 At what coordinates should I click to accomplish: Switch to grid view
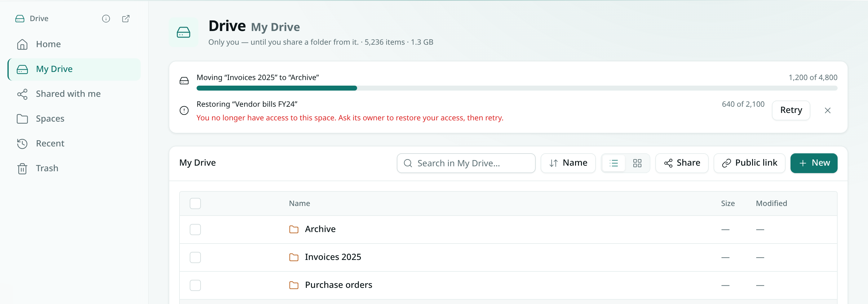coord(637,163)
